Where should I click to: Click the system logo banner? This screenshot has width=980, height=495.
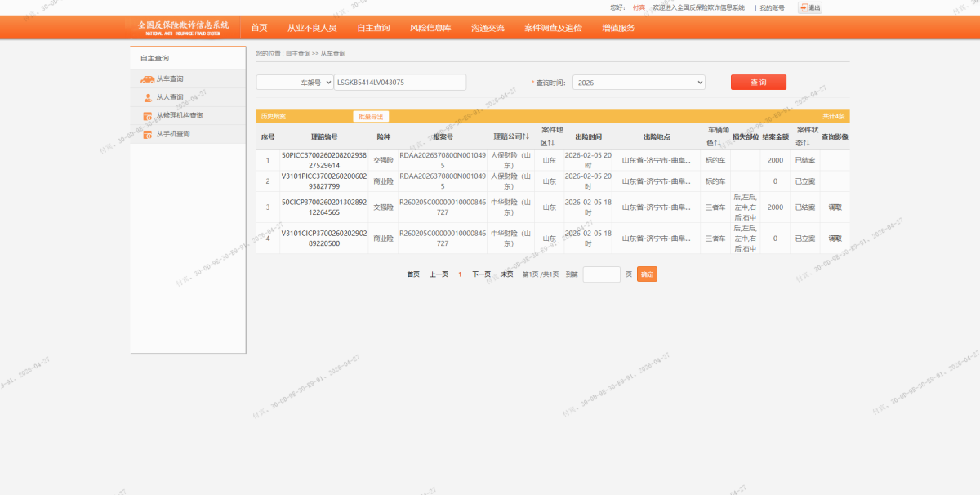coord(184,28)
